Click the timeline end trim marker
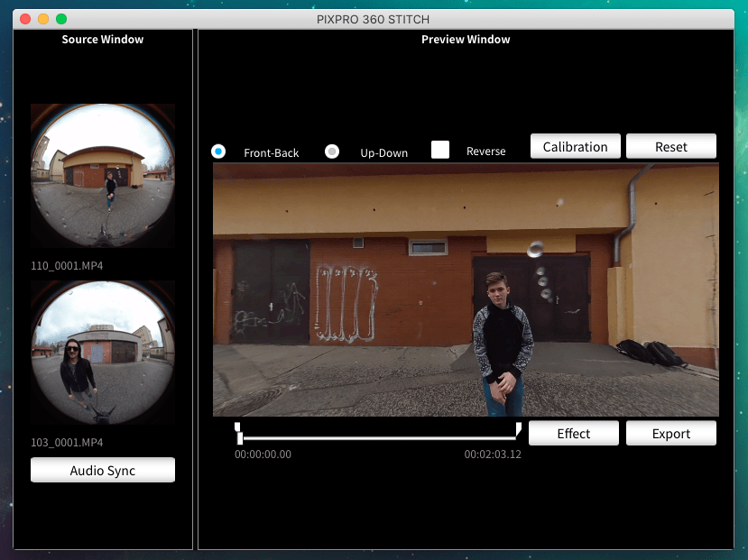 point(519,428)
